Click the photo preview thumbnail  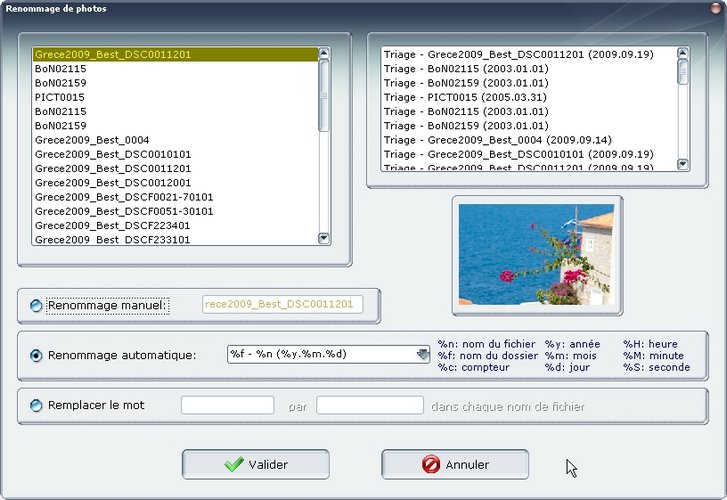[x=537, y=251]
